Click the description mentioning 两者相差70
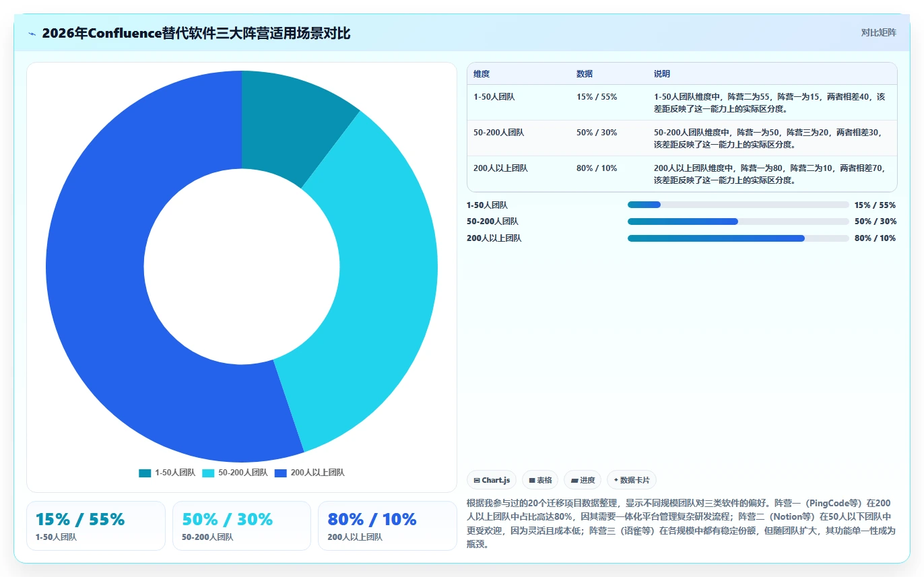This screenshot has width=924, height=577. 769,174
